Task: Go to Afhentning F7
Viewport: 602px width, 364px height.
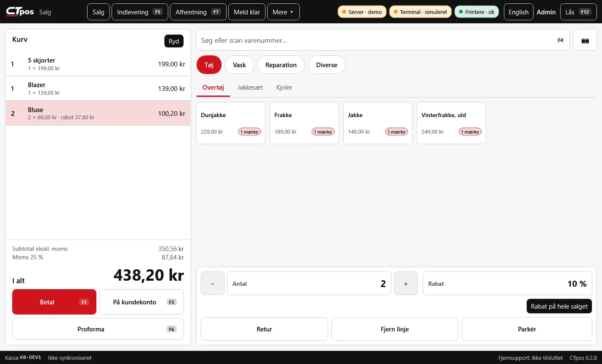Action: (198, 12)
